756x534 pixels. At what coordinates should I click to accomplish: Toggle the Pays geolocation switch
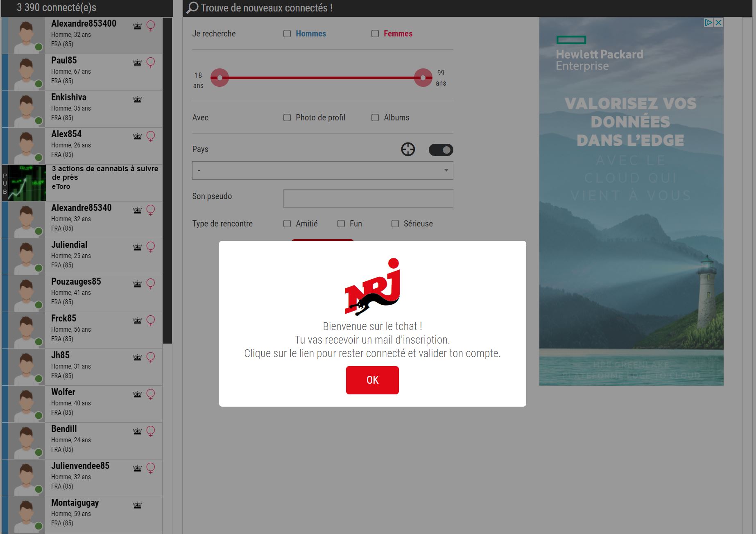441,150
